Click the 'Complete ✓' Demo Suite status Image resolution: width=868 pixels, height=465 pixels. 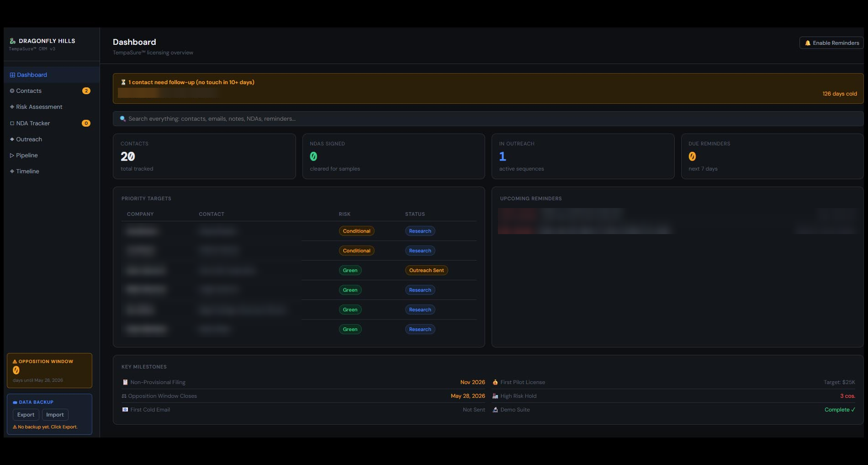tap(840, 410)
